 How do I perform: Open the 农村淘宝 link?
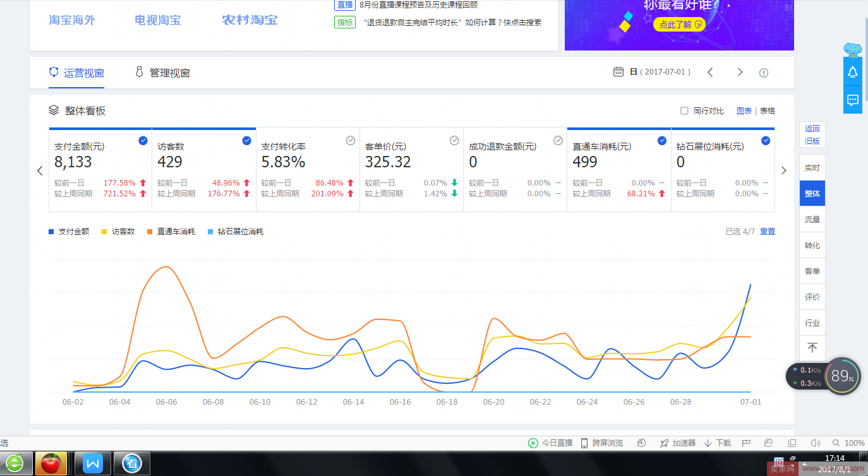(250, 20)
